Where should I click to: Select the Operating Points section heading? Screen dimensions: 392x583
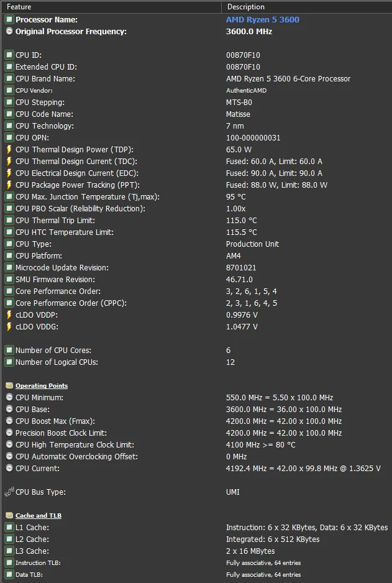pos(42,386)
